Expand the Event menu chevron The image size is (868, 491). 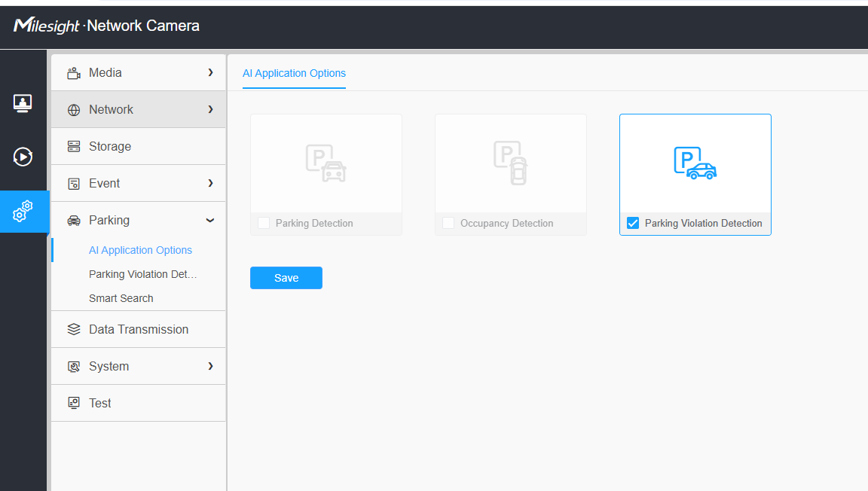click(210, 183)
